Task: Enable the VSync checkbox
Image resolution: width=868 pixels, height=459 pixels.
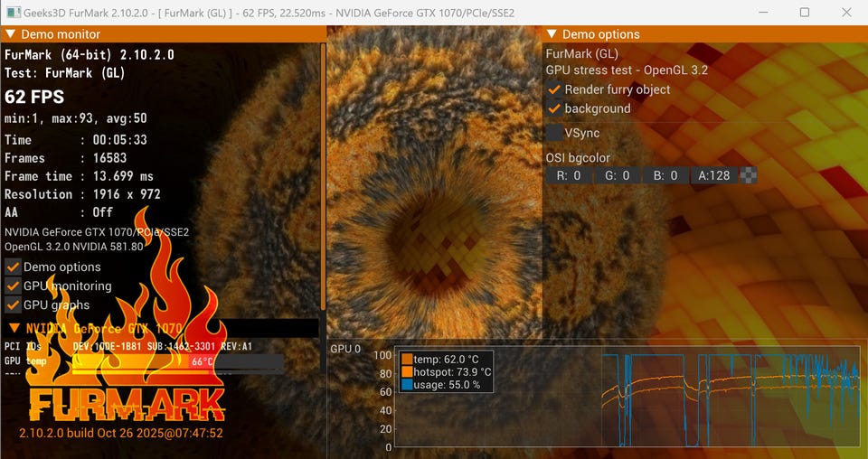Action: [554, 133]
